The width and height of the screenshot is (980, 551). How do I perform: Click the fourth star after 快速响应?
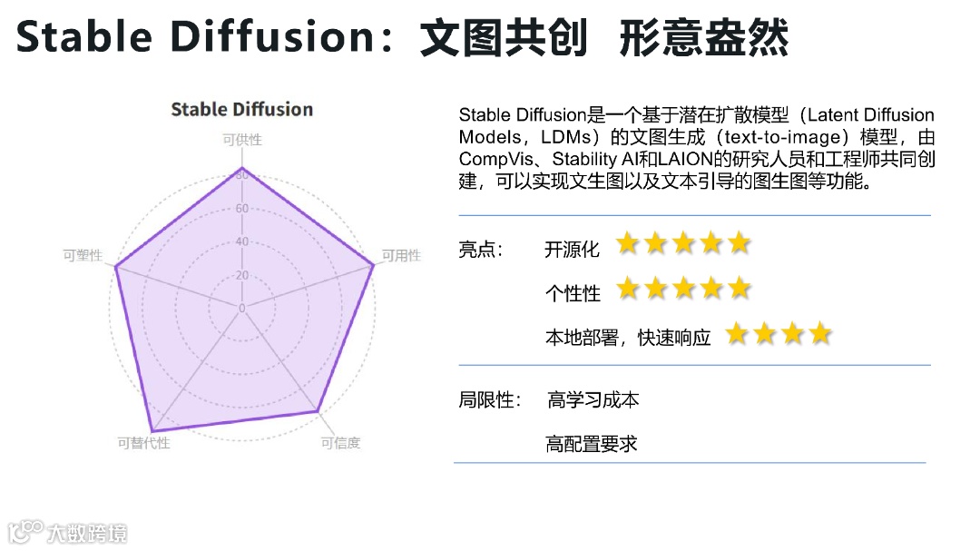[820, 333]
